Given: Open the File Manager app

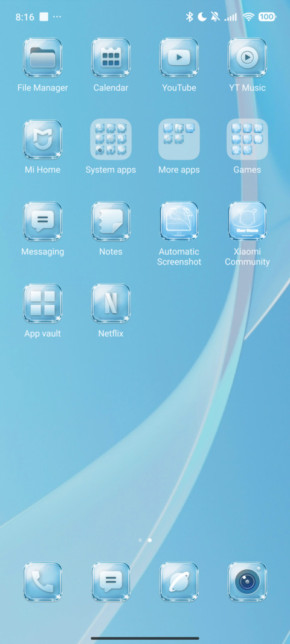Looking at the screenshot, I should coord(42,57).
